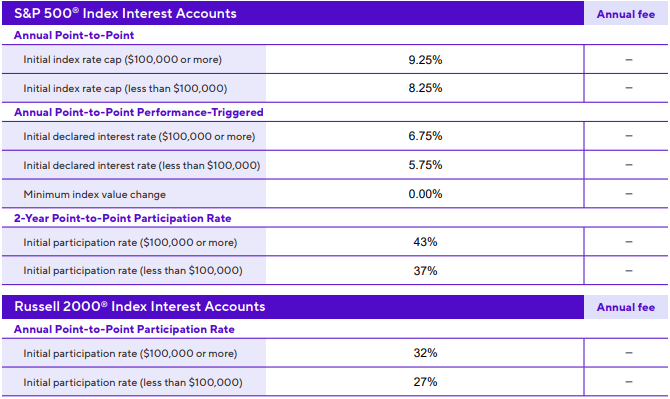This screenshot has height=399, width=670.
Task: Click the 5.75% declared interest rate
Action: [425, 165]
